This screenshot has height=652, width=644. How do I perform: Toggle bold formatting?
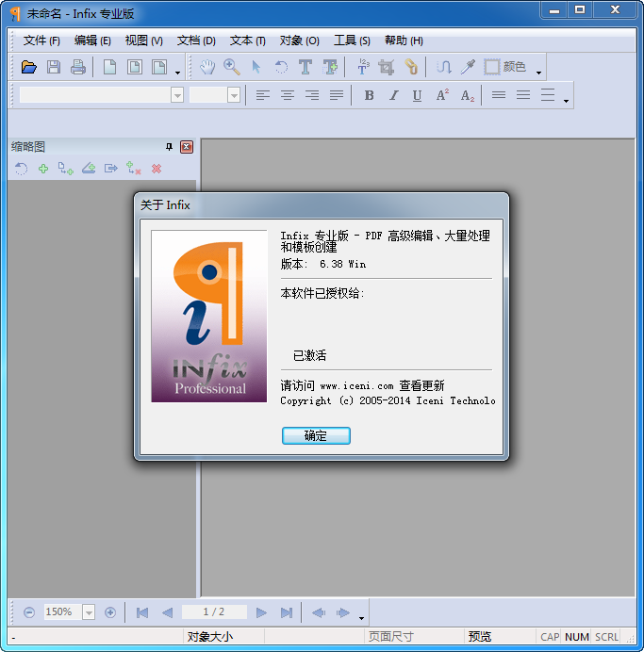pyautogui.click(x=369, y=96)
